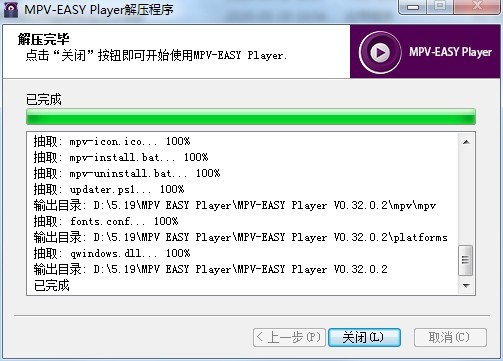Click the MPV-EASY Player banner text
The height and width of the screenshot is (361, 503).
450,52
